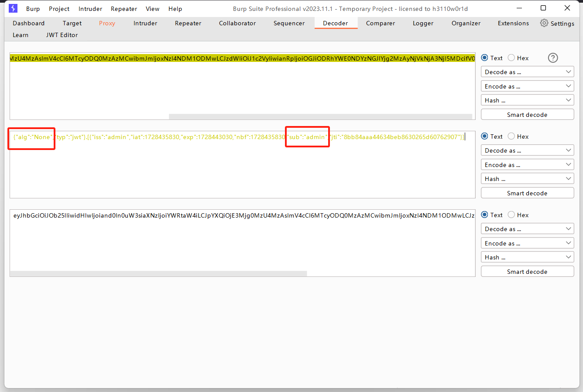Select Hex radio in the first decoder panel
This screenshot has height=392, width=583.
(511, 58)
